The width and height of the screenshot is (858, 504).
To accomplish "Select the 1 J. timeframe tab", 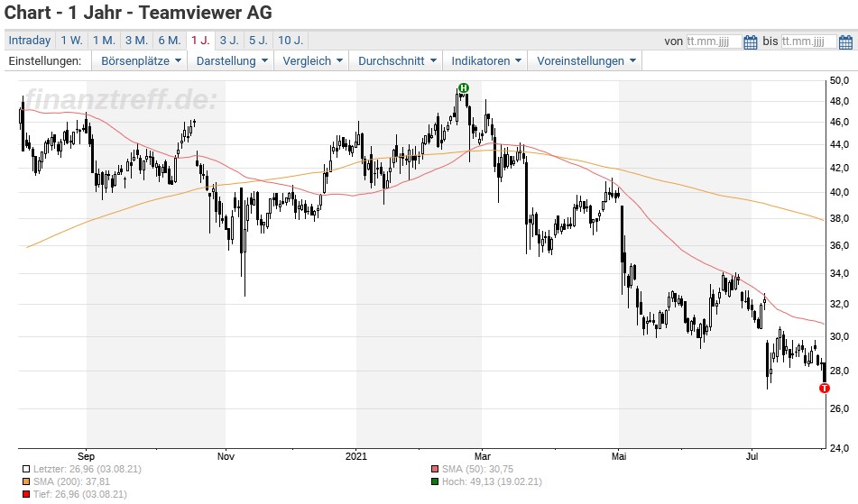I will coord(200,41).
